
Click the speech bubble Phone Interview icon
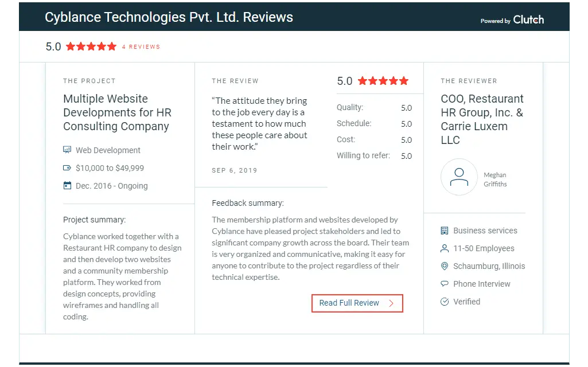pos(445,284)
